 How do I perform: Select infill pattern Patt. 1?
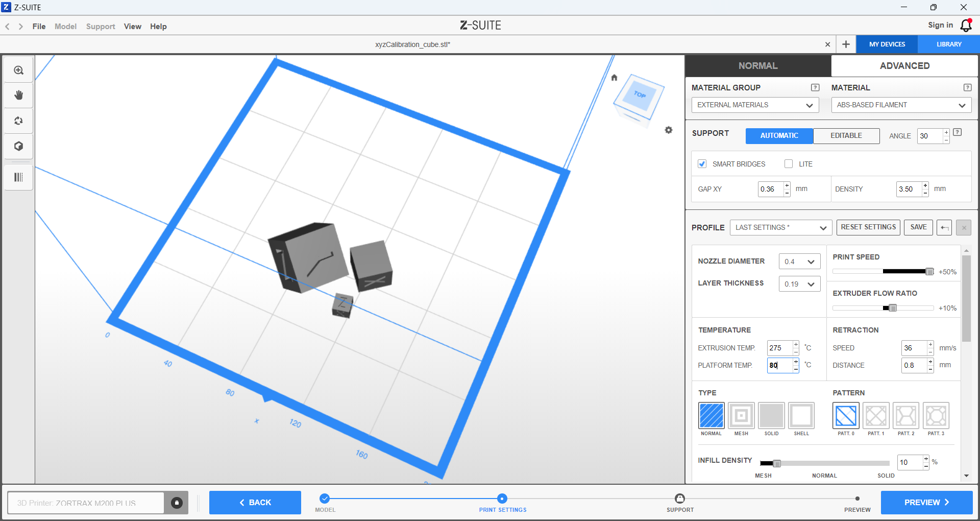pyautogui.click(x=876, y=415)
